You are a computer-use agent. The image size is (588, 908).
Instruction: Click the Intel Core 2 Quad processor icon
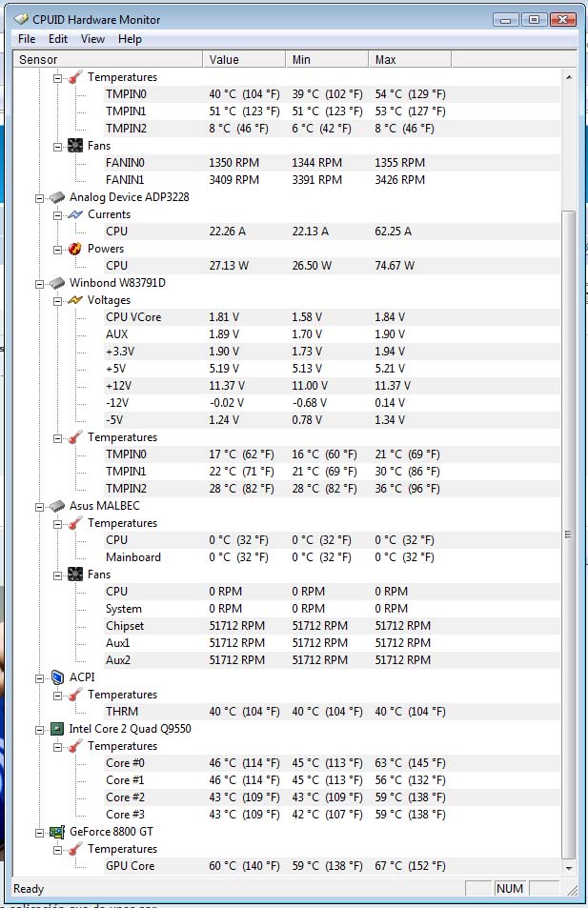(57, 729)
